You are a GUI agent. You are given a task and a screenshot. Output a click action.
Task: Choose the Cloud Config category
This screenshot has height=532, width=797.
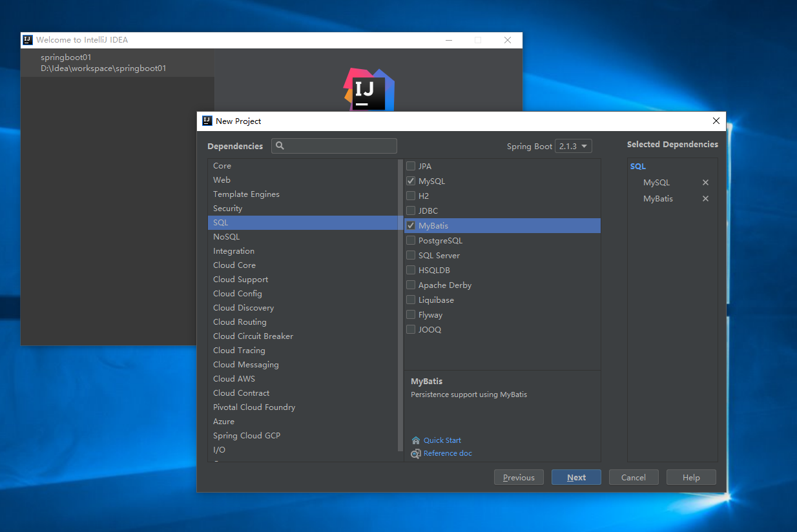coord(302,294)
